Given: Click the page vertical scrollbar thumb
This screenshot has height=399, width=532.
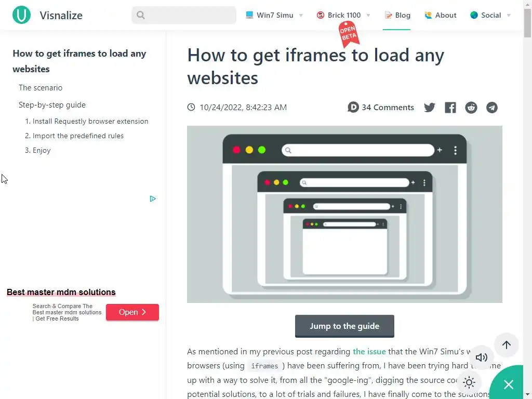Looking at the screenshot, I should point(527,22).
